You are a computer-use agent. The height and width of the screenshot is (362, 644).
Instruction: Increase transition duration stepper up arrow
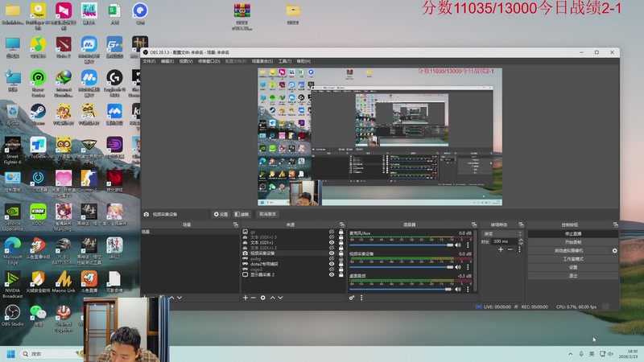(x=521, y=240)
